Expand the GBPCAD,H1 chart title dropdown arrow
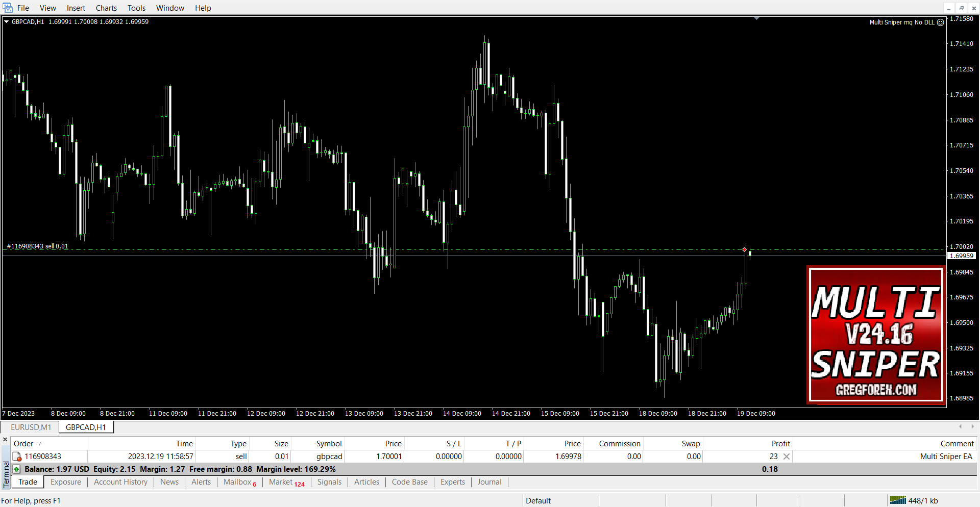The width and height of the screenshot is (980, 507). click(x=6, y=22)
